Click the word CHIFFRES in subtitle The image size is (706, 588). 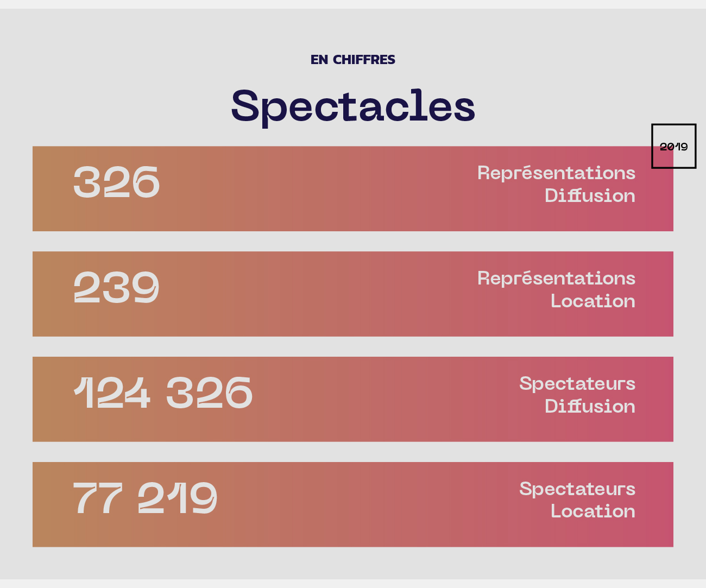[364, 60]
